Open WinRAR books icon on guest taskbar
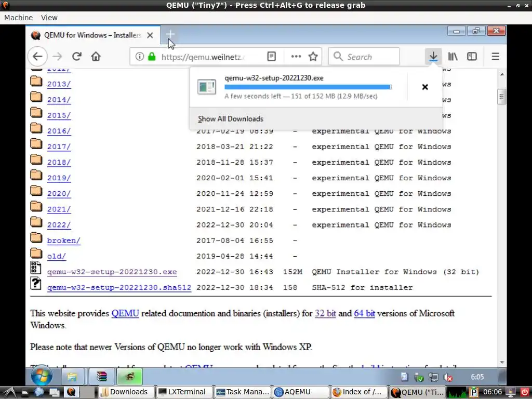Image resolution: width=532 pixels, height=399 pixels. point(101,377)
